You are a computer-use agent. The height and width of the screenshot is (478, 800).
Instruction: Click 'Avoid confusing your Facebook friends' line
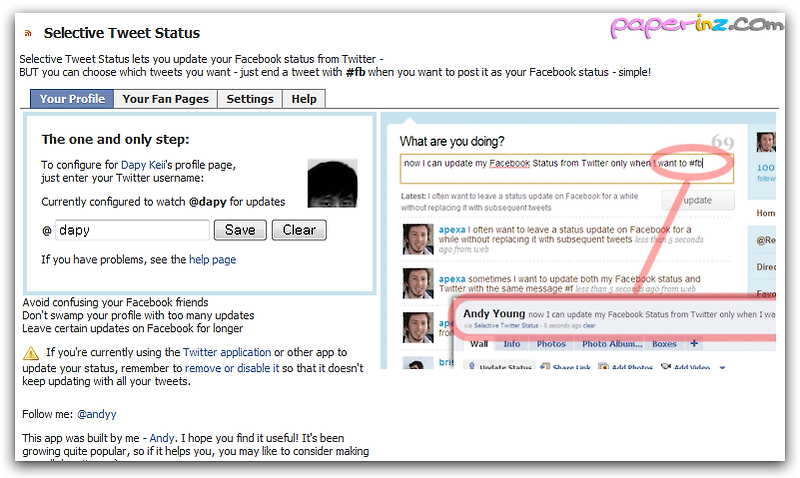[115, 303]
